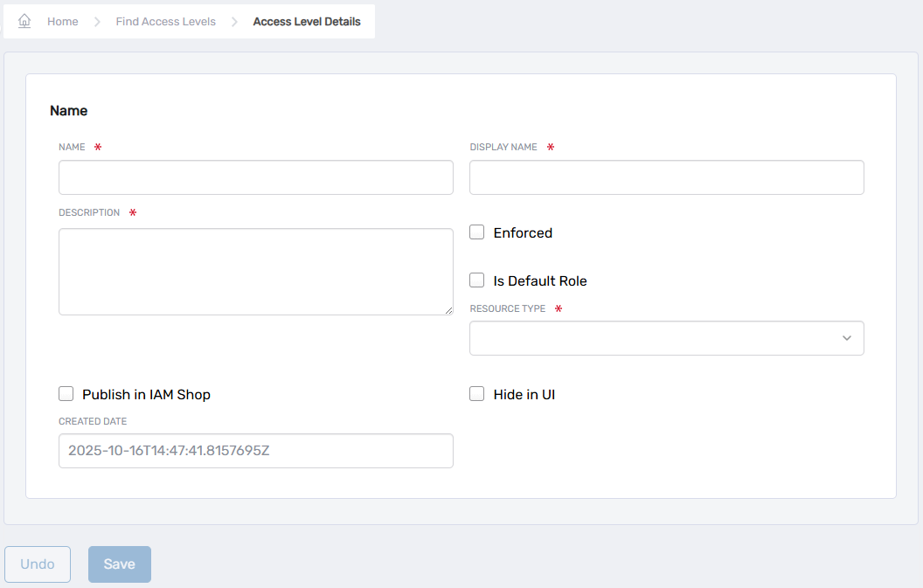
Task: Click the bold Name section heading
Action: [69, 111]
